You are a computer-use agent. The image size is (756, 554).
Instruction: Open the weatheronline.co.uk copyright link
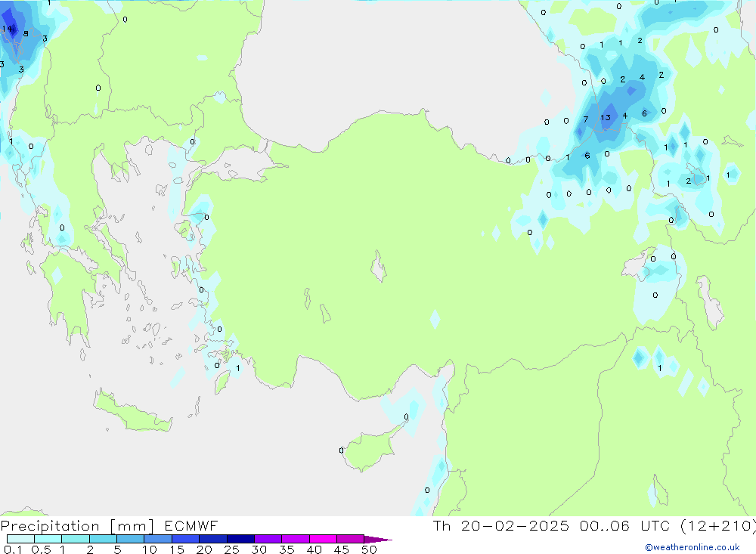[692, 547]
